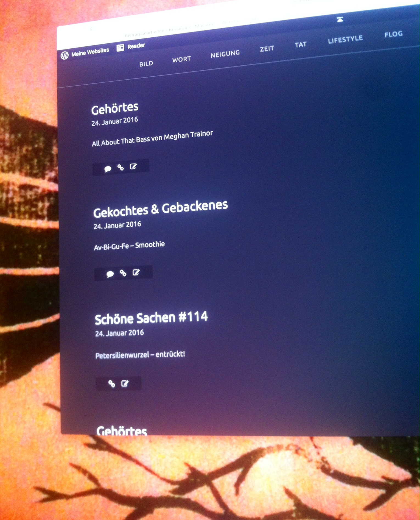Click edit pencil icon under All About That Bass

pos(133,166)
